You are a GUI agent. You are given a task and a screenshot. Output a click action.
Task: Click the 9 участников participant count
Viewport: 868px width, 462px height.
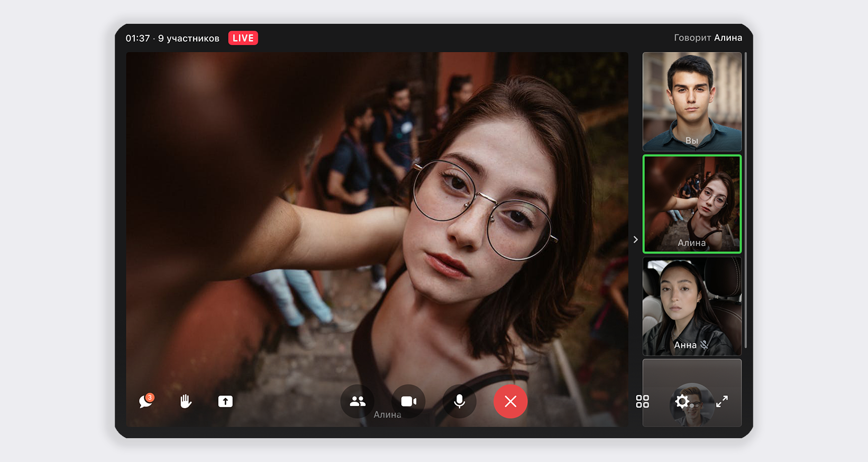(189, 38)
